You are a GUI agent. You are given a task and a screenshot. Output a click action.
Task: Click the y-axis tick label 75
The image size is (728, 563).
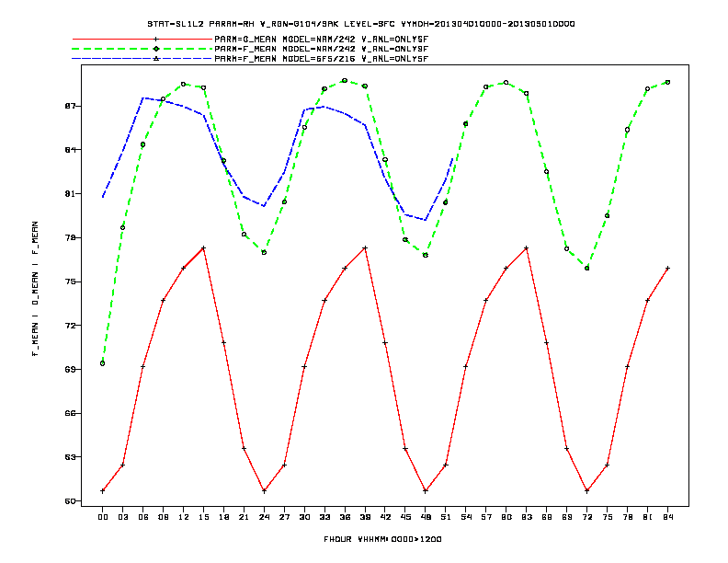(70, 281)
